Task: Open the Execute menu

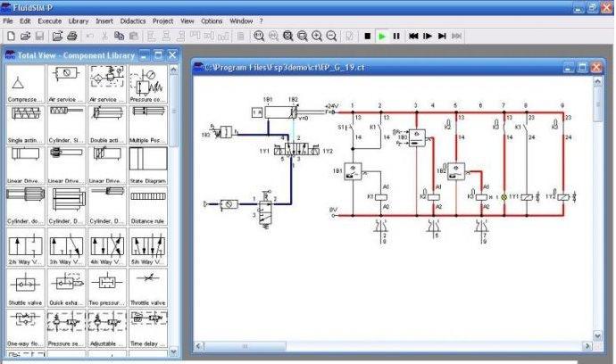Action: (x=49, y=20)
